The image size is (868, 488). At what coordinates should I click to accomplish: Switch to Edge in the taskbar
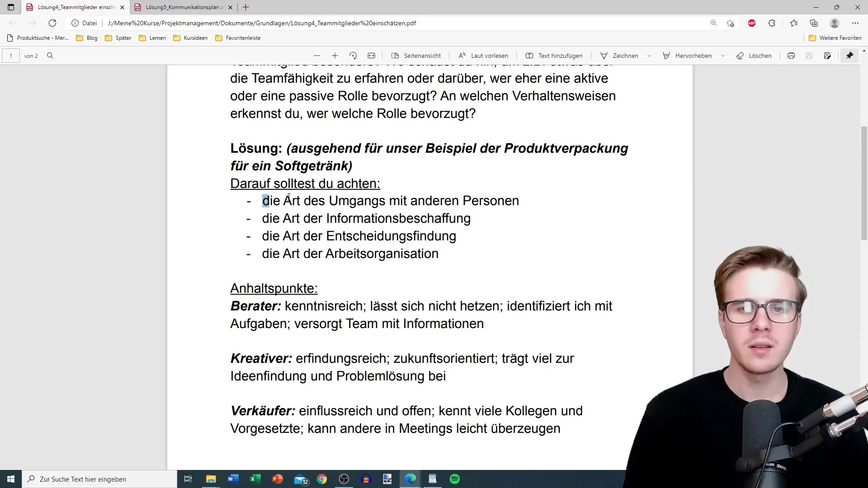pos(410,479)
